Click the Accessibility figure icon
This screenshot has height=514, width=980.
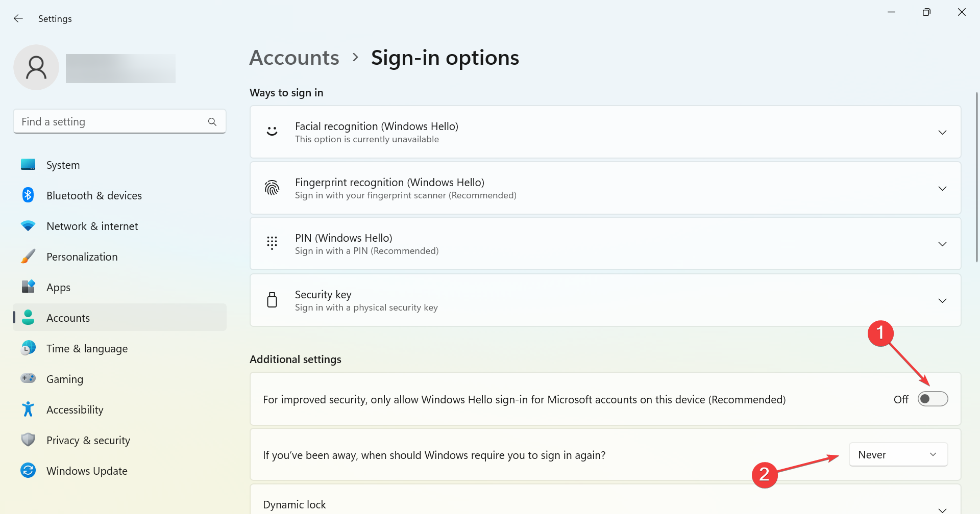coord(28,409)
